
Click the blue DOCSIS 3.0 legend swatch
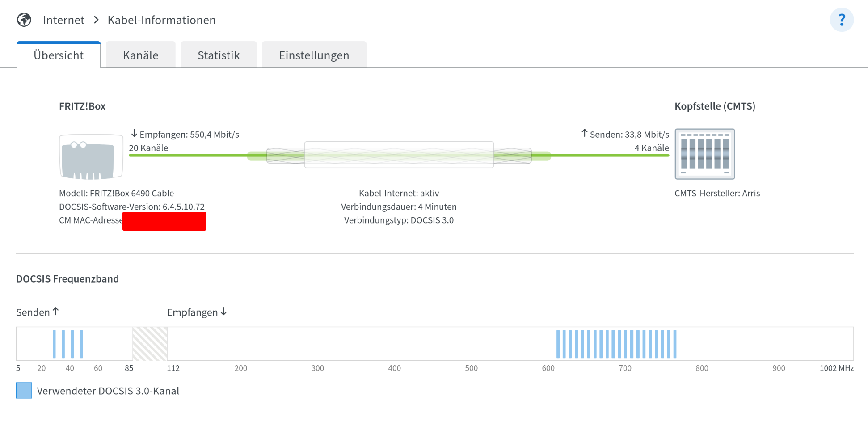(24, 390)
